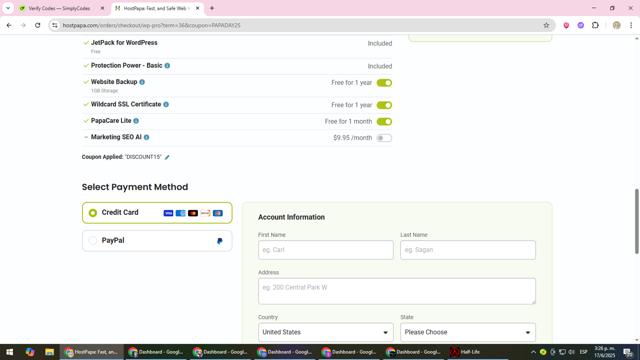This screenshot has height=360, width=640.
Task: Click Free for 1 month text
Action: point(349,122)
